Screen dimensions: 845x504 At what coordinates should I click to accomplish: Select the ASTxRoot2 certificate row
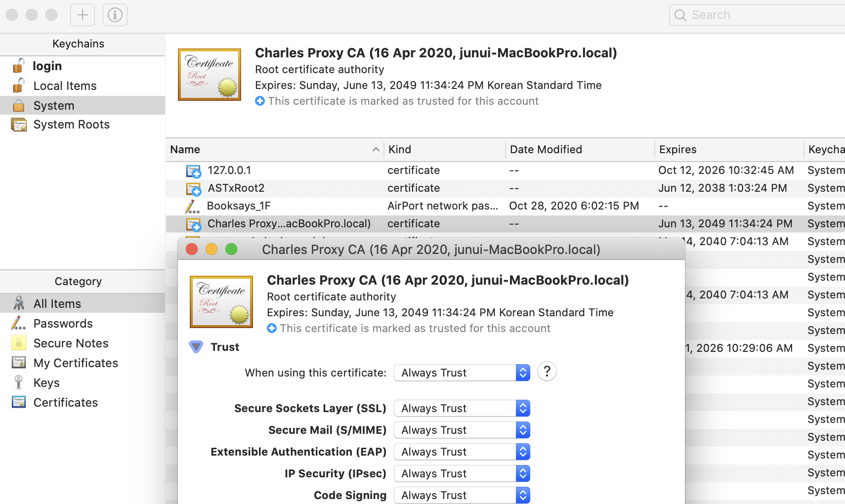point(236,188)
